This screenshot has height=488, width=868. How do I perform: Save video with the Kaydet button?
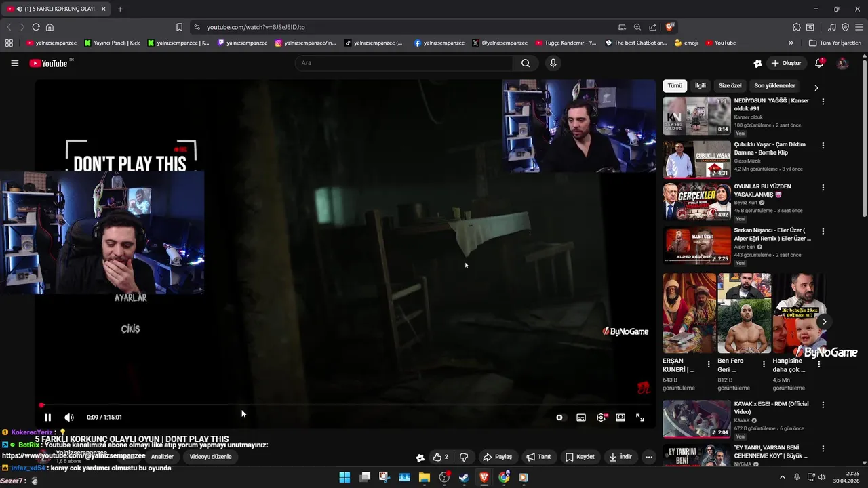(x=580, y=457)
